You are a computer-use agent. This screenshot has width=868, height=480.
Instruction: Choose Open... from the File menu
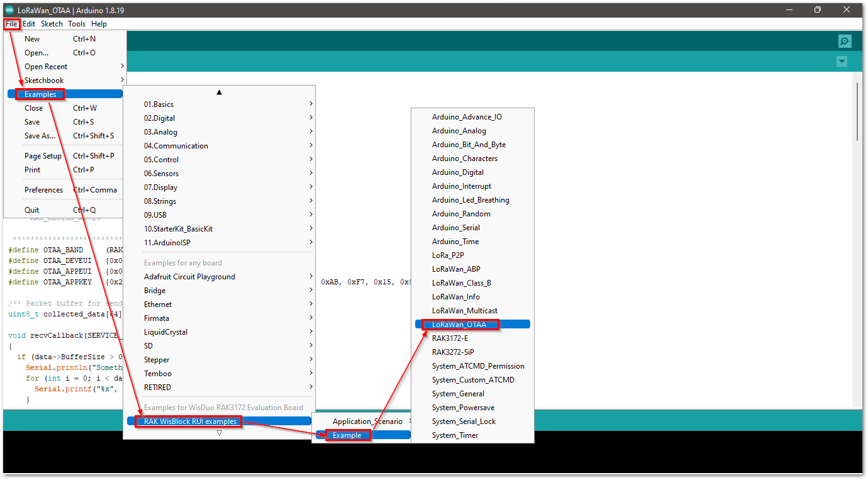click(x=65, y=53)
